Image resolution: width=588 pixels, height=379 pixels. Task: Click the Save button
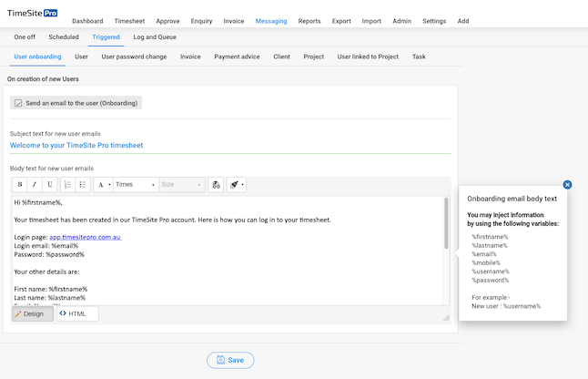tap(230, 360)
